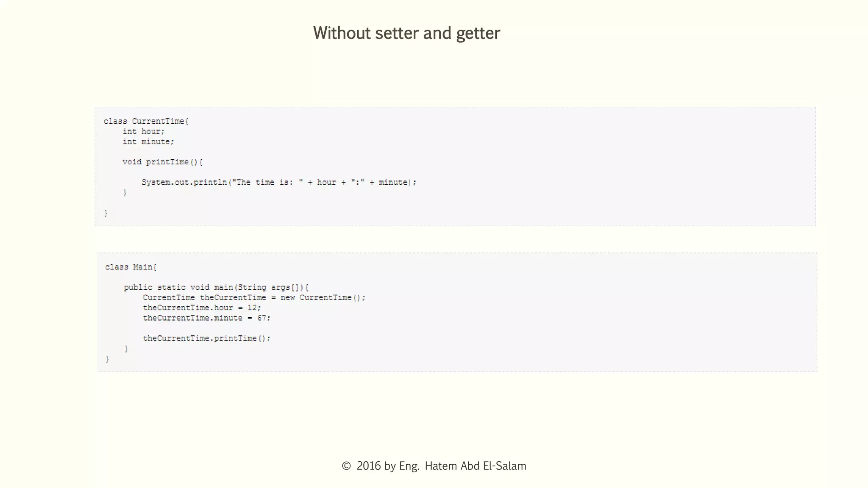Click the value 67 in minute assignment
The width and height of the screenshot is (868, 488).
[262, 318]
